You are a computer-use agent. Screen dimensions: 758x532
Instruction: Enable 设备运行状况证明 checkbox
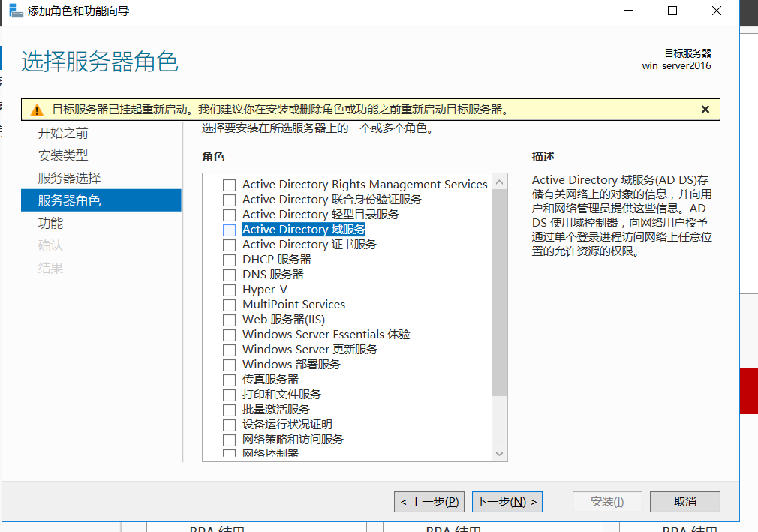pyautogui.click(x=229, y=425)
